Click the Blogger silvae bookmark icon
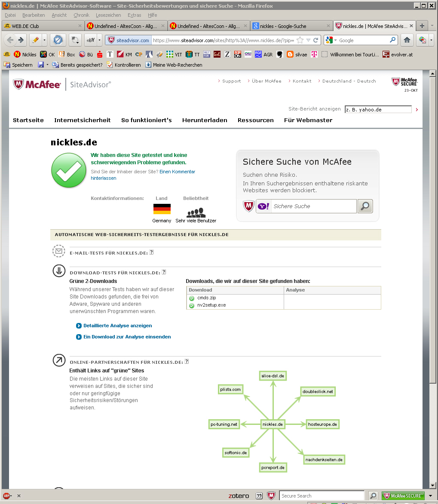438x504 pixels. click(x=290, y=55)
